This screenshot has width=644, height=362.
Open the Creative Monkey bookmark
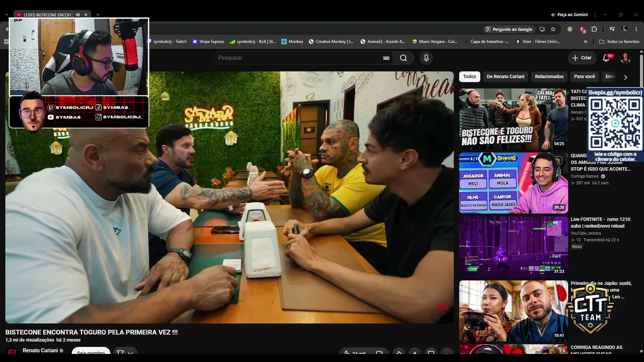tap(331, 42)
